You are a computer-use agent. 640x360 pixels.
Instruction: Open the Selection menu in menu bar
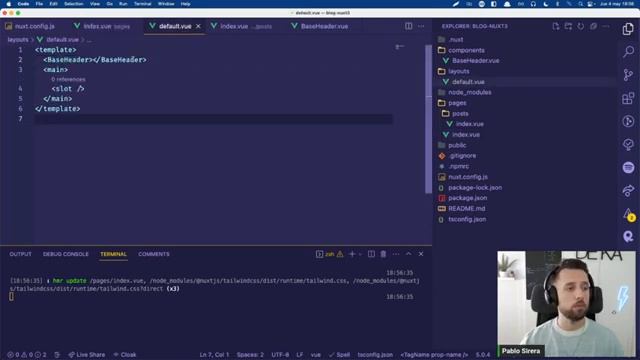74,4
